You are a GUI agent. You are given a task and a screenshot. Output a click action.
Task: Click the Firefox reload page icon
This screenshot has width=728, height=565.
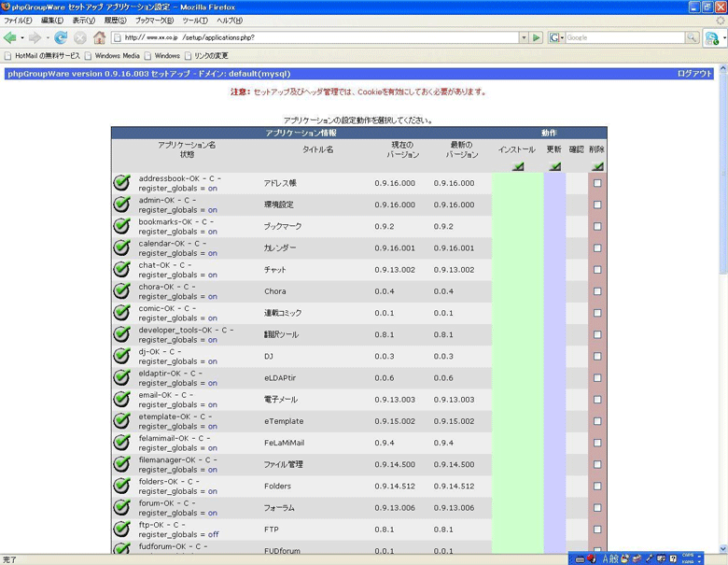pos(61,38)
